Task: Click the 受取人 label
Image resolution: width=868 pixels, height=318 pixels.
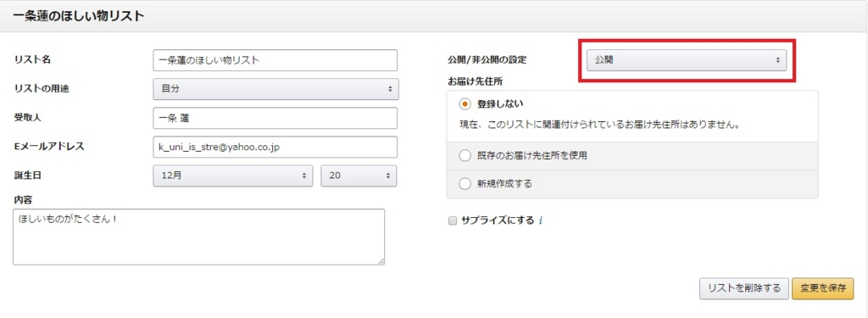Action: 28,118
